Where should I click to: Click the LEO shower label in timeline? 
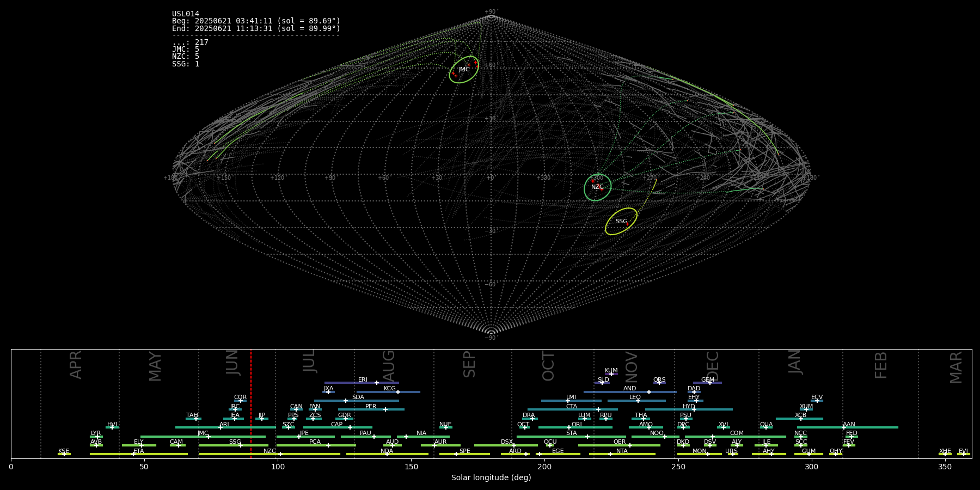click(635, 397)
